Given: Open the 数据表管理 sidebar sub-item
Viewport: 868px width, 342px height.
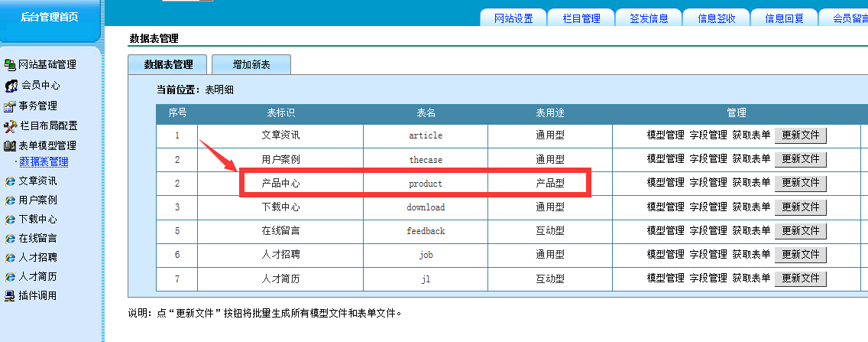Looking at the screenshot, I should (x=44, y=162).
